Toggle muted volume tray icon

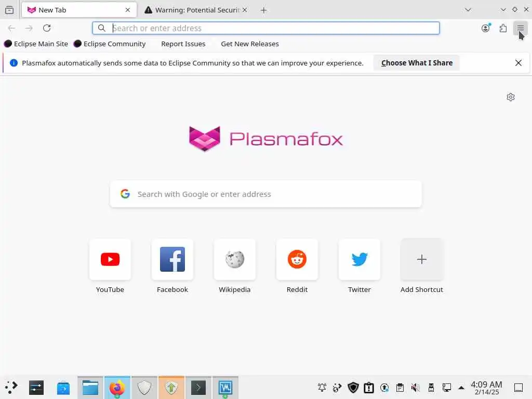coord(416,388)
